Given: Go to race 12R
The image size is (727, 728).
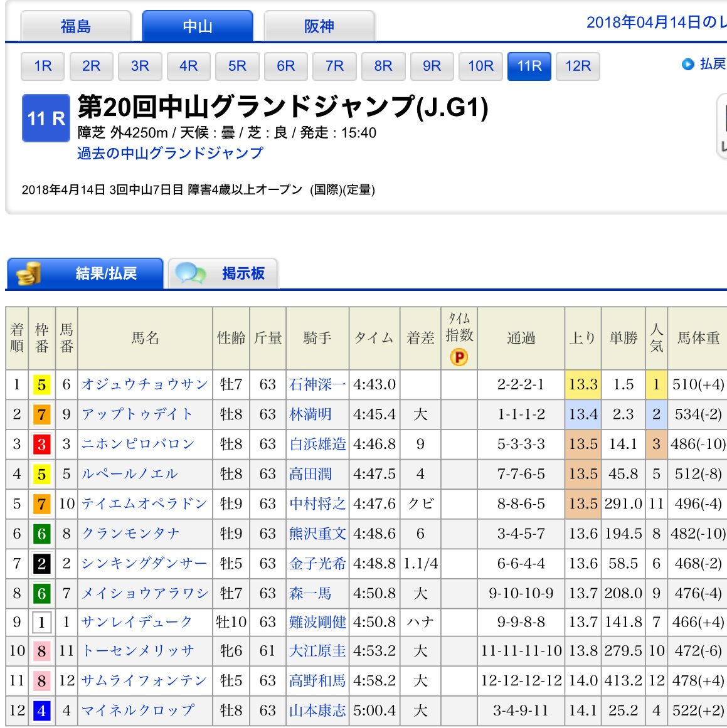Looking at the screenshot, I should click(x=578, y=66).
